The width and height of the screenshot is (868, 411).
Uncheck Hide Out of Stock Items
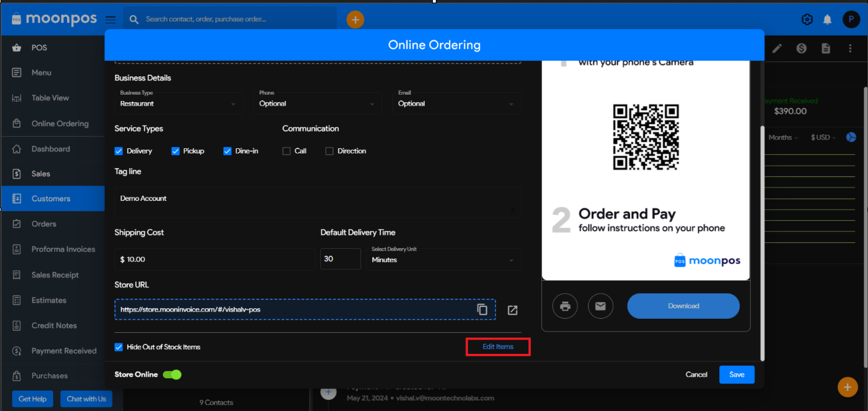120,347
